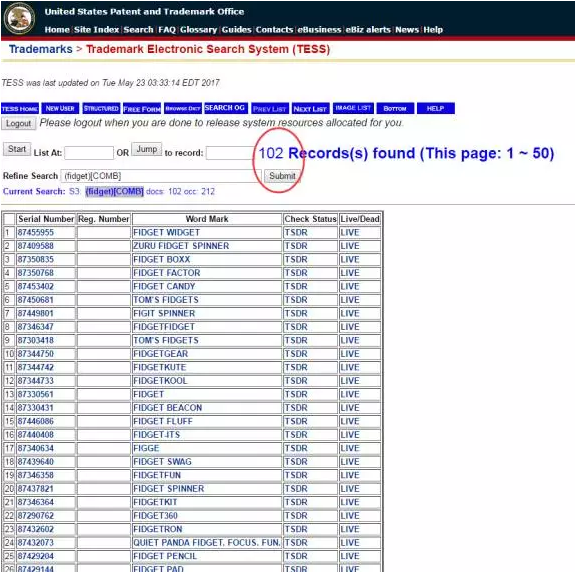
Task: Focus the Refine Search text field
Action: point(161,176)
